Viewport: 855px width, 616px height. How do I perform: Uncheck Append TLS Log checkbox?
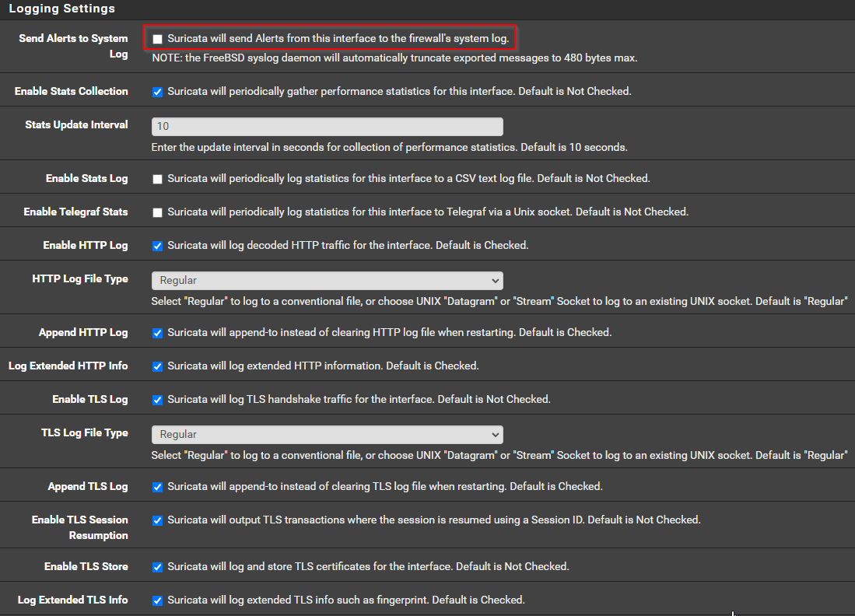[x=158, y=487]
